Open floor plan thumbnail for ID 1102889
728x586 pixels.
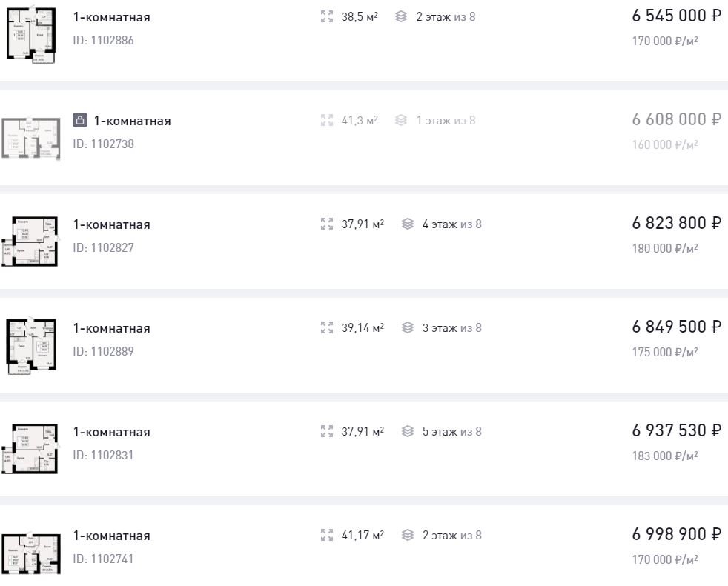31,346
